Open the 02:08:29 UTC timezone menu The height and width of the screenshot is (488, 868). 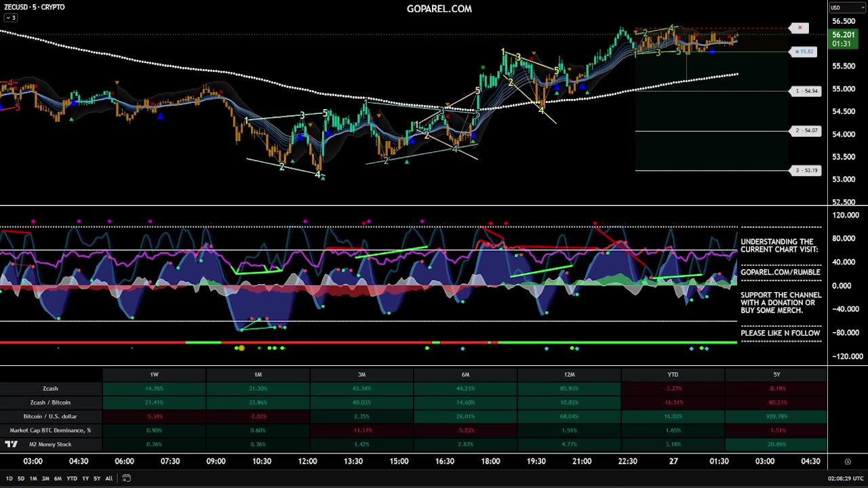(846, 479)
